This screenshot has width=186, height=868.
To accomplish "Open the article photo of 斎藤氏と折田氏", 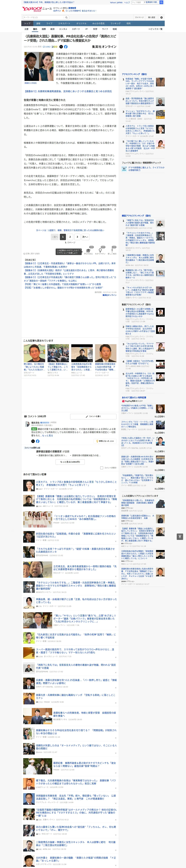I will pos(39,67).
